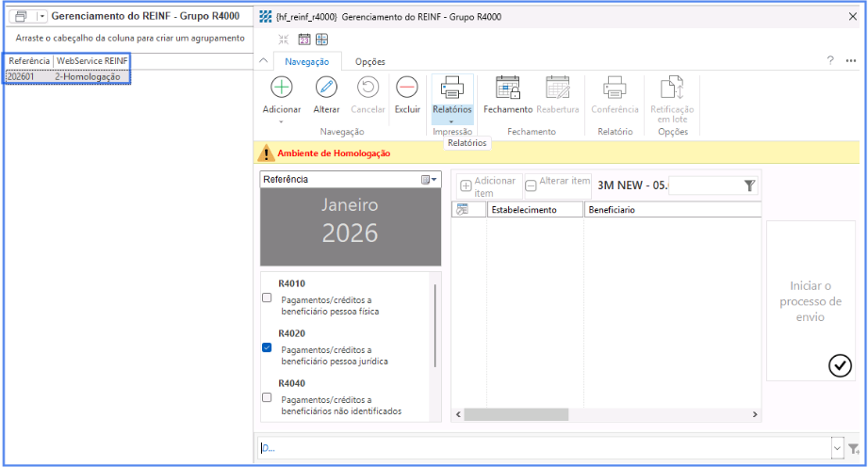
Task: Click the Adicionar plus icon
Action: tap(281, 88)
